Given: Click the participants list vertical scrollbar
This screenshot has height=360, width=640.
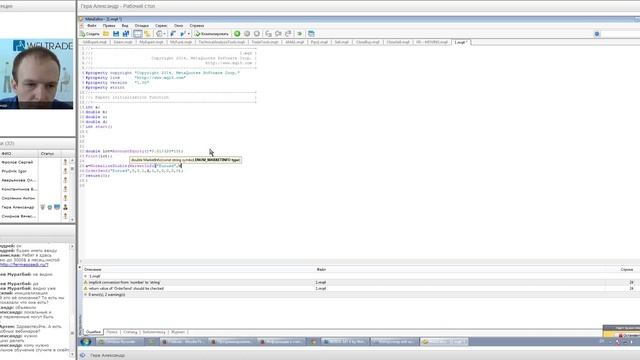Looking at the screenshot, I should (73, 190).
